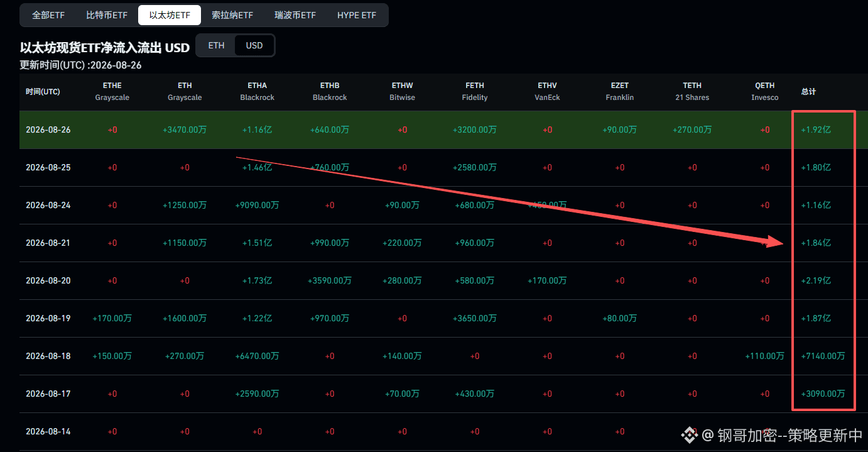
Task: Click the +430.00万 FETH value
Action: pos(475,394)
